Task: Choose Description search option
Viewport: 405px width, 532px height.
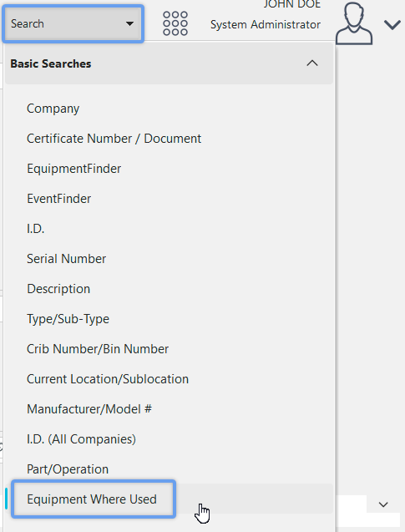Action: tap(58, 289)
